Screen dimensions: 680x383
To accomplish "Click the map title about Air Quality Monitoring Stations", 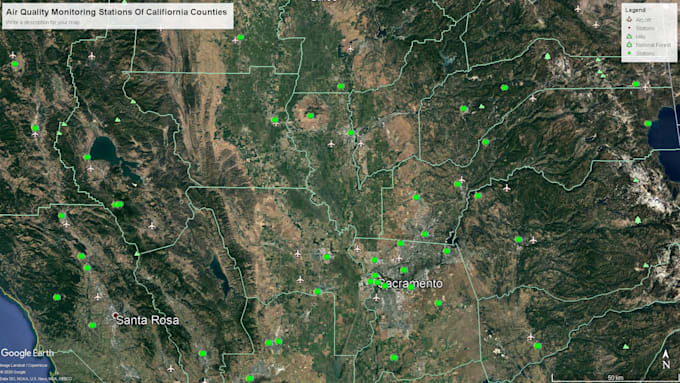I will (117, 12).
